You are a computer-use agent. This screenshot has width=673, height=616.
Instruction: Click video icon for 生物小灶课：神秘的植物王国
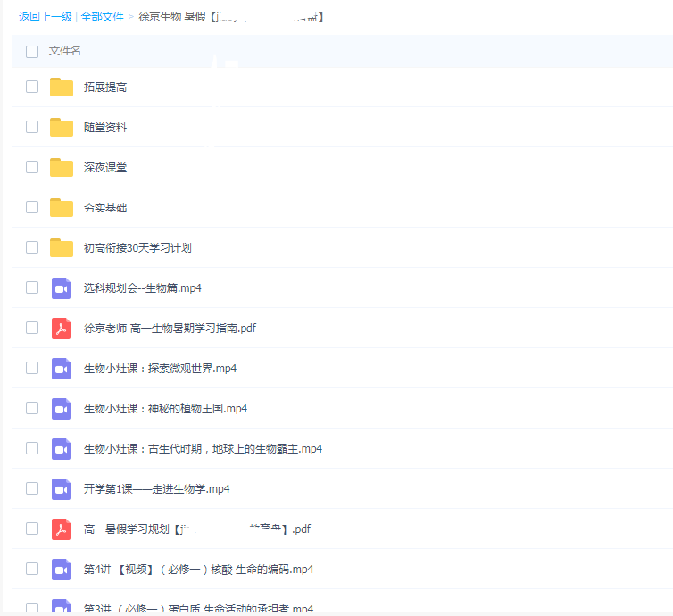tap(61, 409)
